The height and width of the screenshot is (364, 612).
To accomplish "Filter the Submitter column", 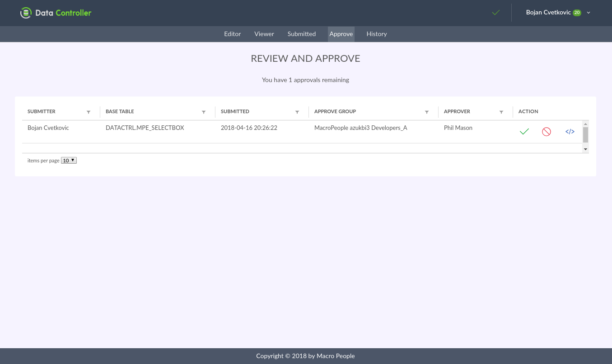I will [89, 112].
